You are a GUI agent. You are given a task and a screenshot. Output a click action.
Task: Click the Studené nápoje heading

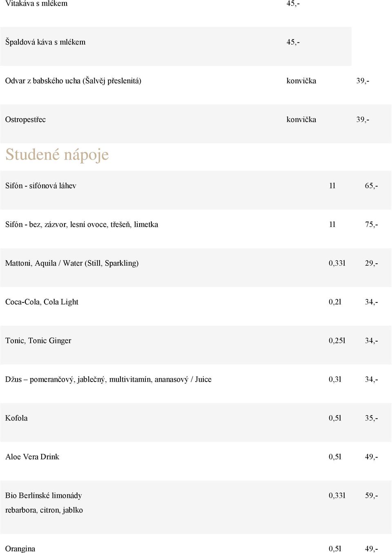point(57,155)
